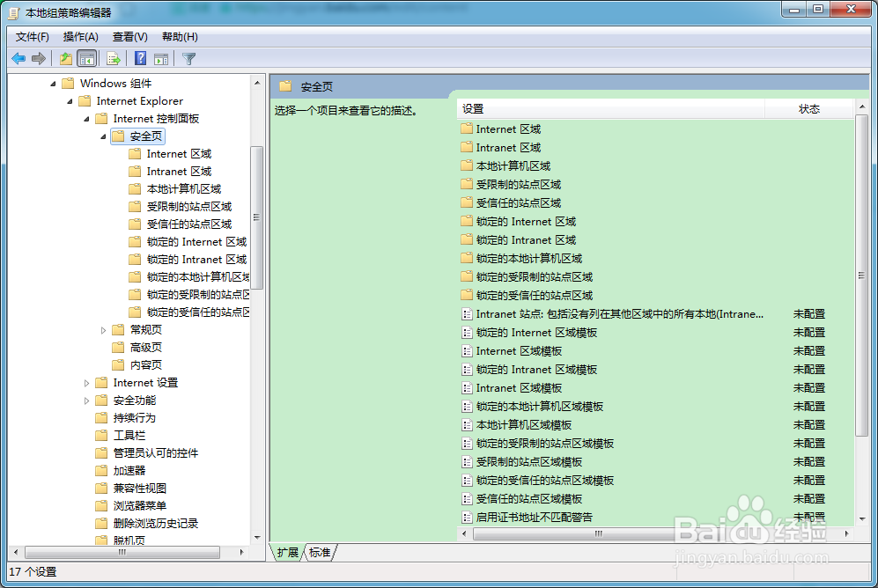Select 本地计算机区域 in the left tree
Image resolution: width=878 pixels, height=588 pixels.
click(184, 189)
